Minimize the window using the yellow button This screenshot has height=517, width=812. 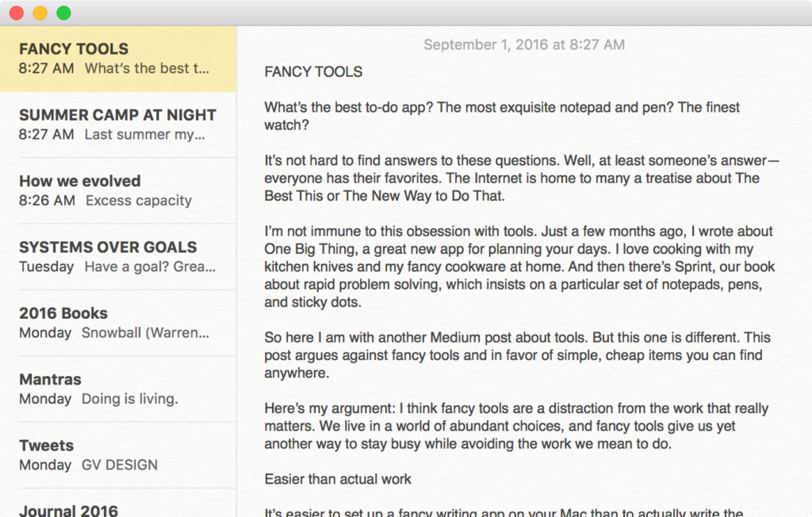[40, 13]
